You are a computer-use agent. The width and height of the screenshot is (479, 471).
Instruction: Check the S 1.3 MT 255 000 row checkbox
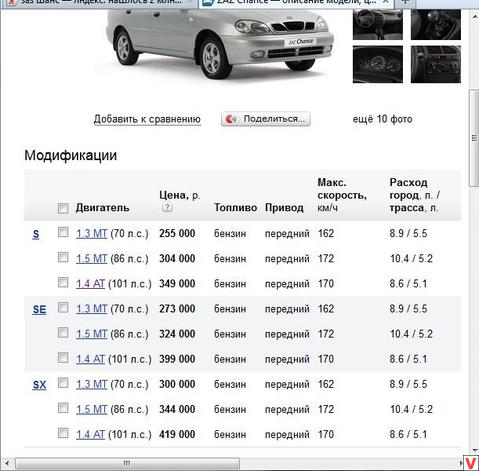(x=63, y=232)
